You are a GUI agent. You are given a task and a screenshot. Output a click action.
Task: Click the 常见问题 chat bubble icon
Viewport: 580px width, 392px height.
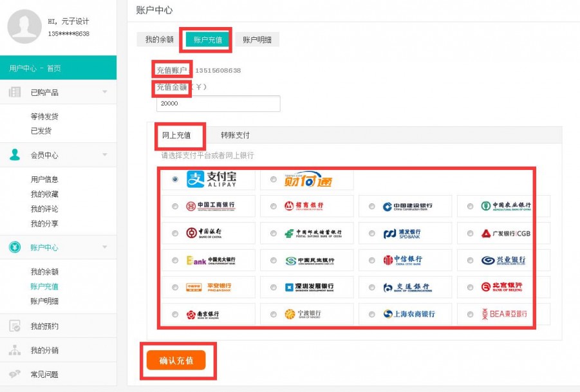(x=15, y=374)
